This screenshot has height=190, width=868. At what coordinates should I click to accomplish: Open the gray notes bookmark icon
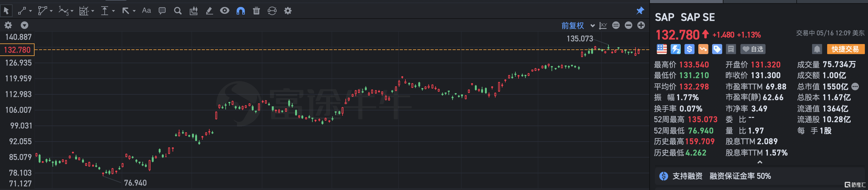coord(731,49)
